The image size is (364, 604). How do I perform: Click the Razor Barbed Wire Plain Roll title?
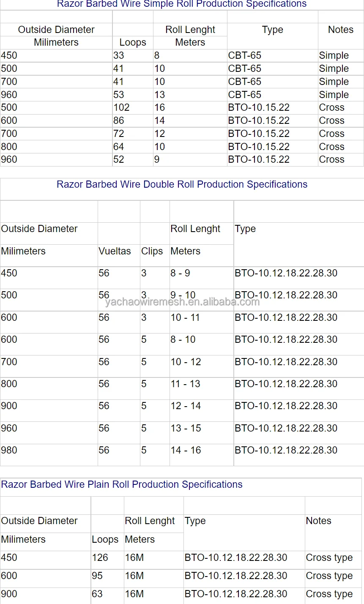click(121, 484)
